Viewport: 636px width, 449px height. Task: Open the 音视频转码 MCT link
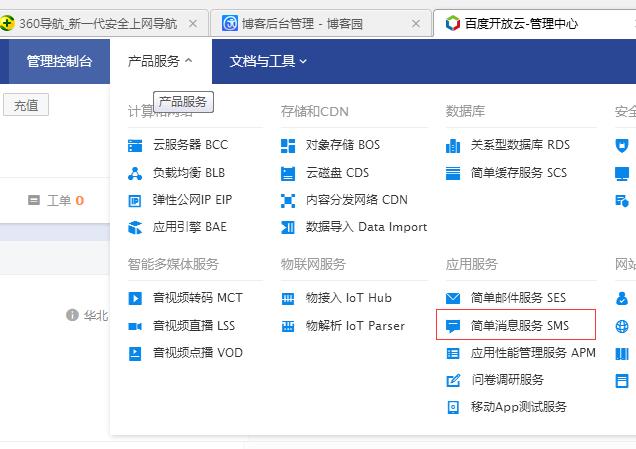[198, 298]
